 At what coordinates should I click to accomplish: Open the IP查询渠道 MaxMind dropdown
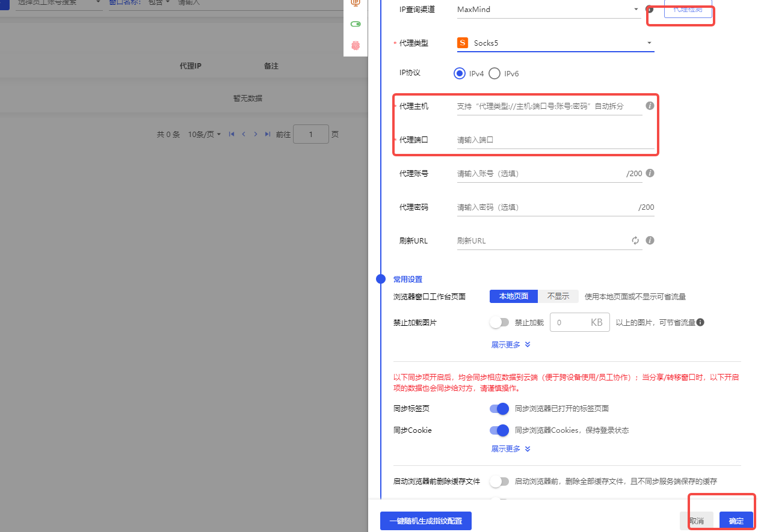pyautogui.click(x=549, y=9)
